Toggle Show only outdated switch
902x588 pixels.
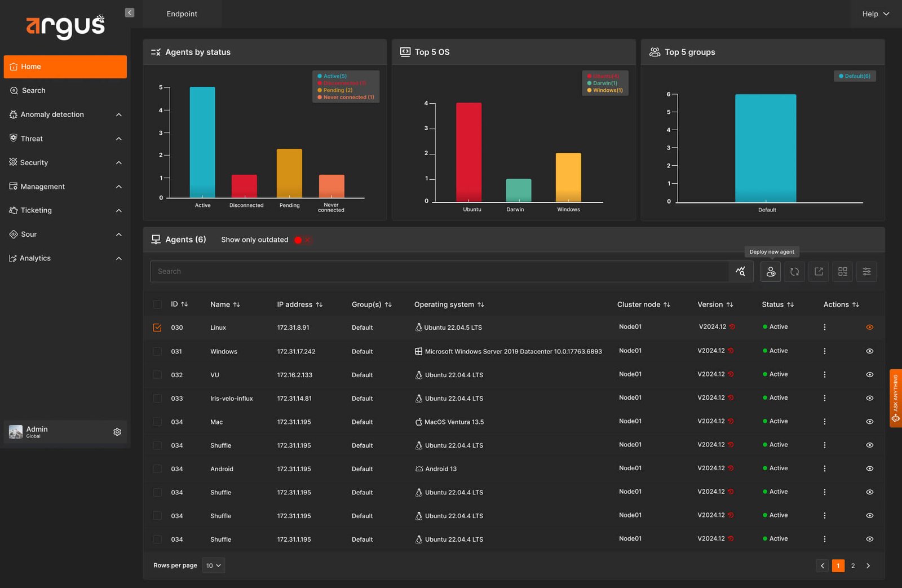click(x=303, y=240)
